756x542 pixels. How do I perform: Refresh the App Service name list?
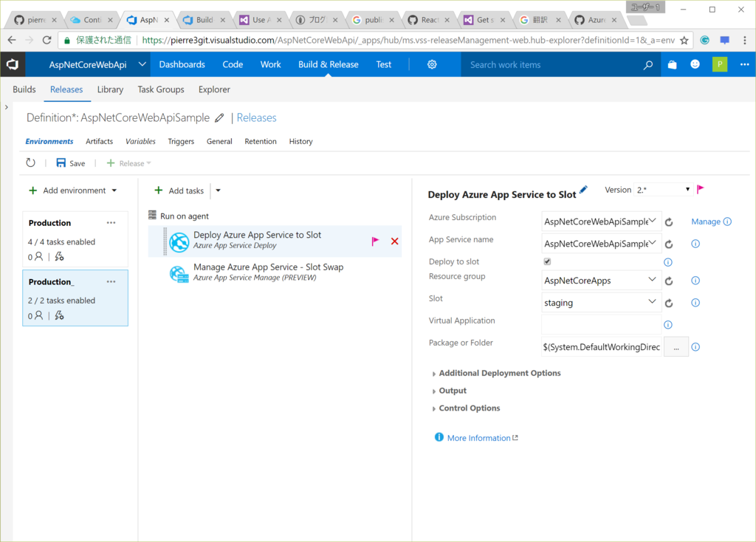point(669,244)
